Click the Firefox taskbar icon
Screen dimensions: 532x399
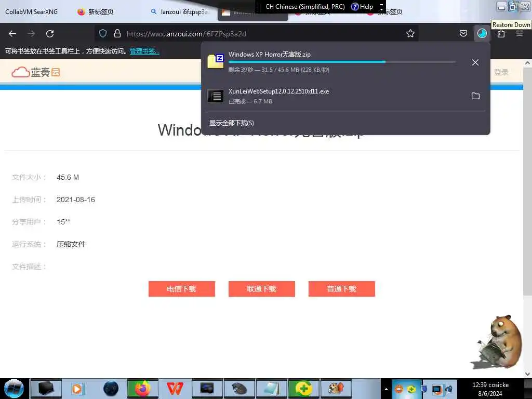[x=143, y=389]
